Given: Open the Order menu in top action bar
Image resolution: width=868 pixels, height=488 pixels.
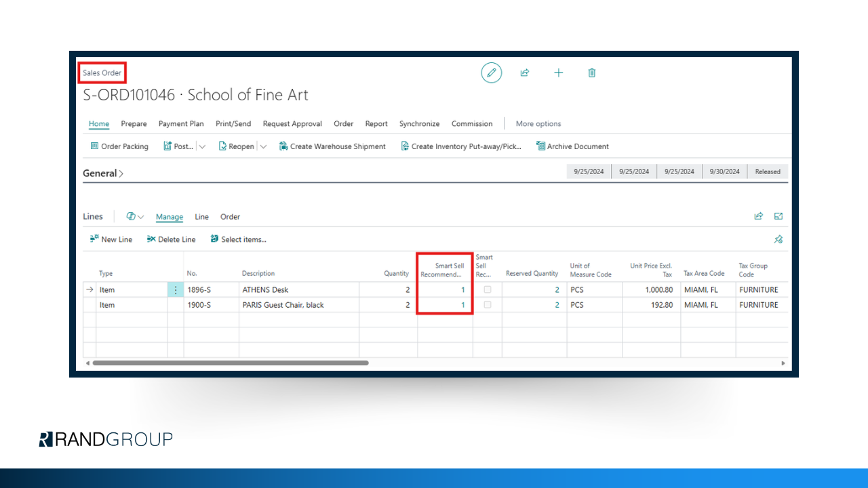Looking at the screenshot, I should pyautogui.click(x=344, y=124).
